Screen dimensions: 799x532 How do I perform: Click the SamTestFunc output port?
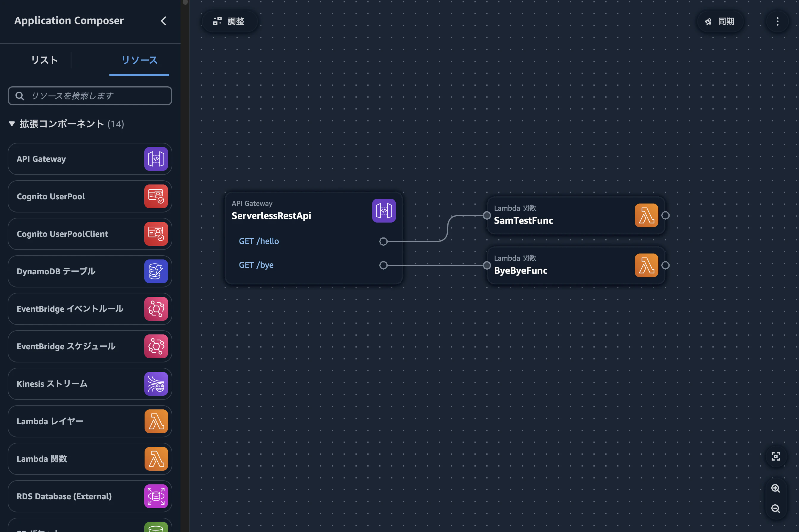coord(665,215)
